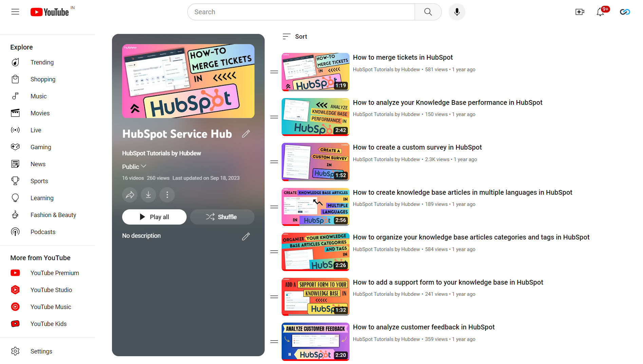643x364 pixels.
Task: Grab reorder handle for support form video
Action: pos(274,297)
